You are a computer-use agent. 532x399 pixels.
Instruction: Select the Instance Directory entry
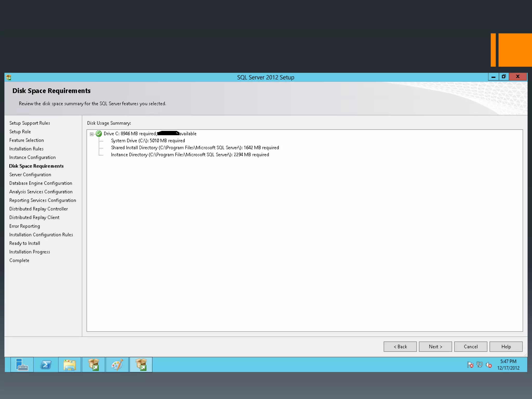[x=190, y=155]
